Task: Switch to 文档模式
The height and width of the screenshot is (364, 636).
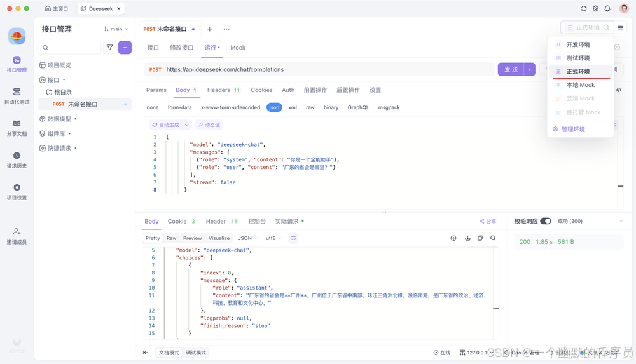Action: pyautogui.click(x=169, y=353)
